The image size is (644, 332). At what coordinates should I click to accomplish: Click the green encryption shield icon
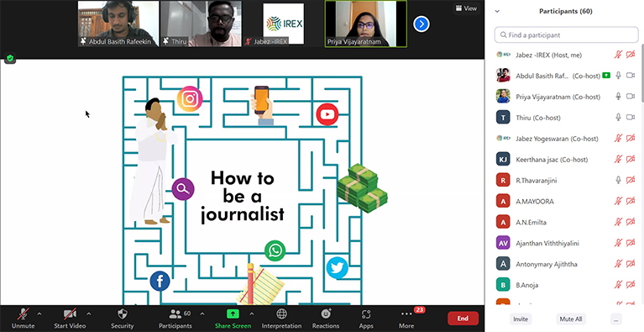coord(10,59)
